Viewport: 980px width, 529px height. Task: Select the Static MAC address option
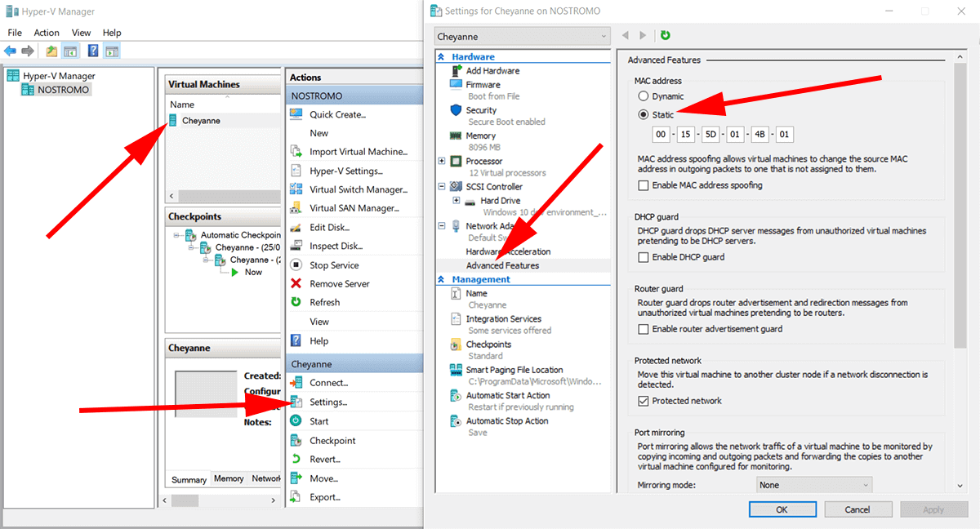(644, 115)
